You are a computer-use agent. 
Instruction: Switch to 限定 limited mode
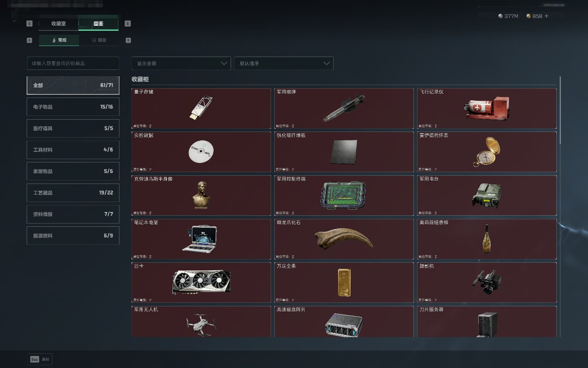pos(99,40)
